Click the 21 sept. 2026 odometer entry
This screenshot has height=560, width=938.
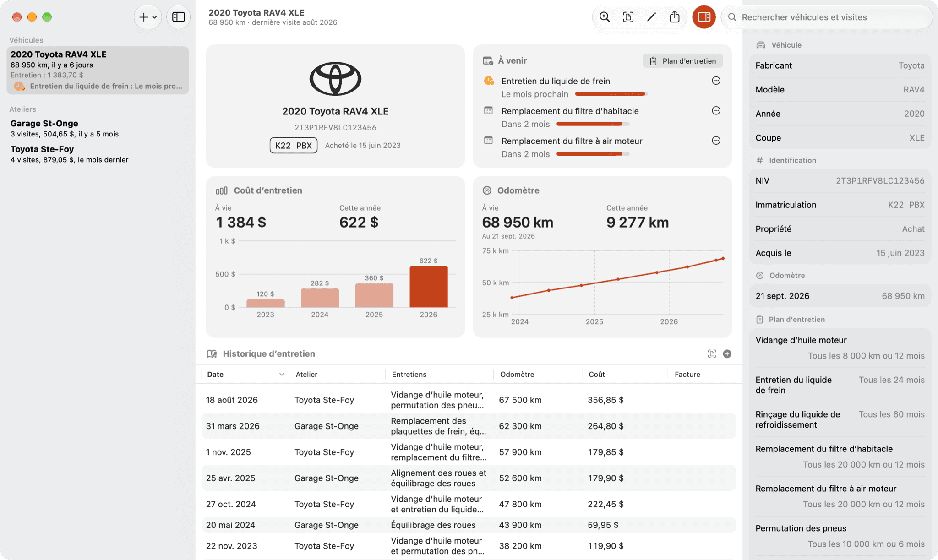pyautogui.click(x=840, y=296)
